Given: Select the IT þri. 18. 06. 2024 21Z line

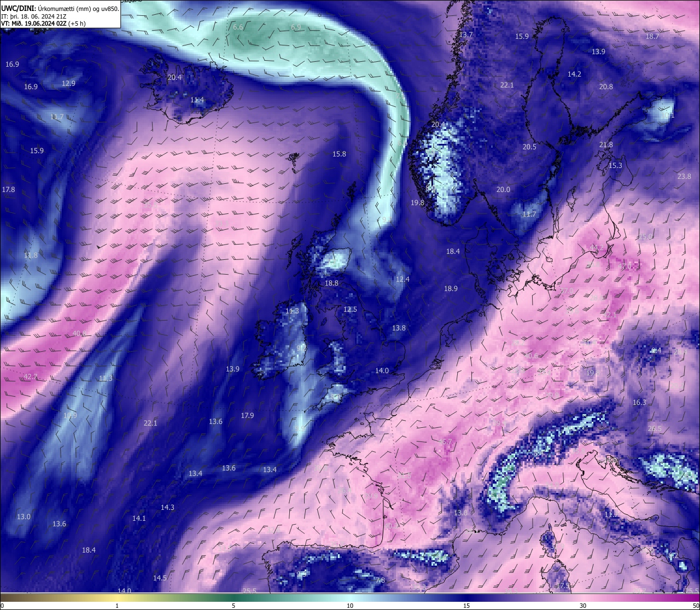Looking at the screenshot, I should point(34,16).
